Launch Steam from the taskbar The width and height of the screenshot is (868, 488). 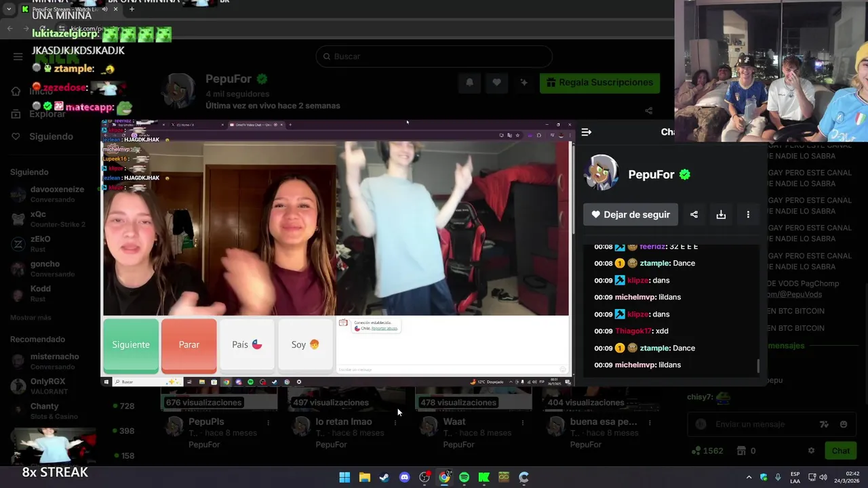384,477
